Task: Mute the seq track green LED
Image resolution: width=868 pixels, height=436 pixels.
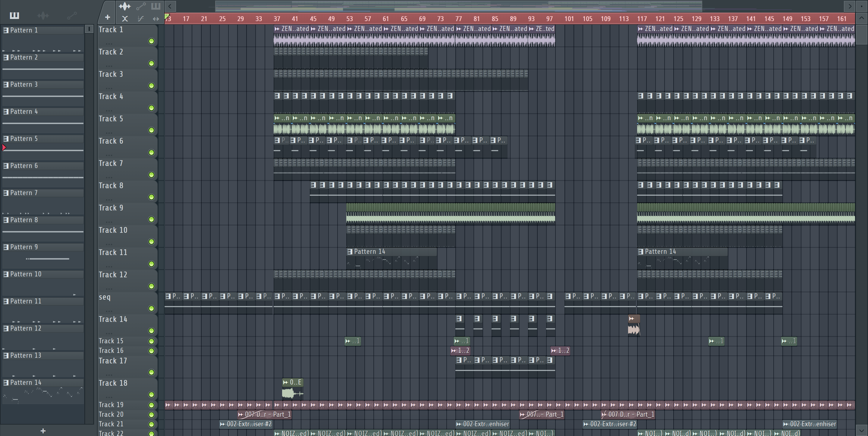Action: click(x=151, y=308)
